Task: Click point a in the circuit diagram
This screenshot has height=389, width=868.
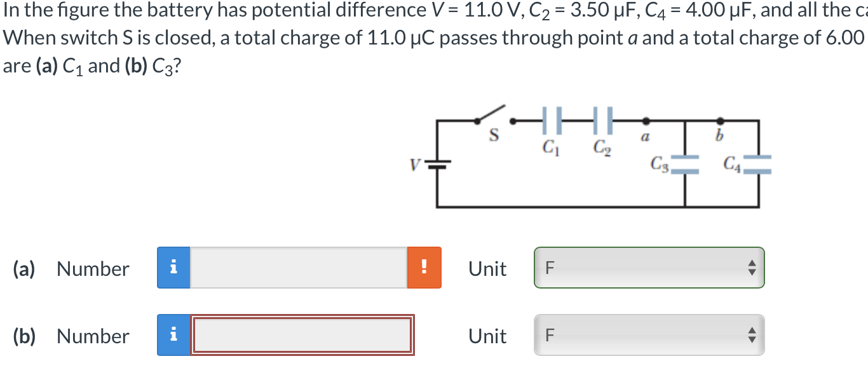Action: click(x=646, y=120)
